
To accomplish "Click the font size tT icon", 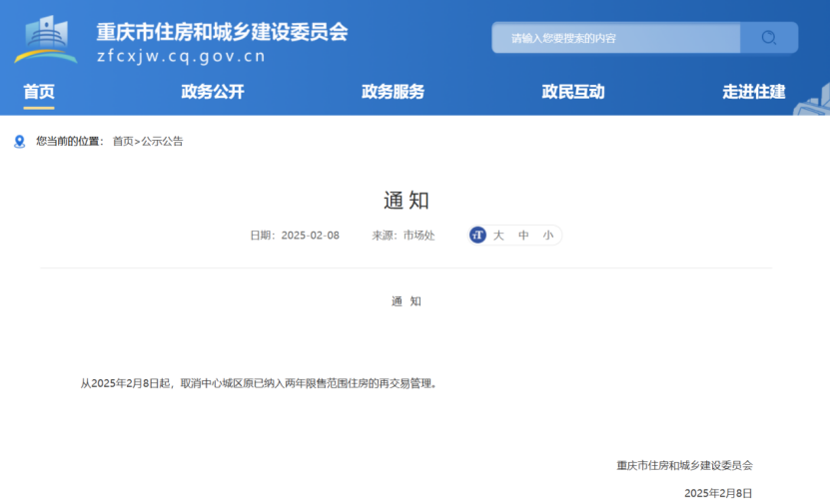I will click(x=477, y=236).
